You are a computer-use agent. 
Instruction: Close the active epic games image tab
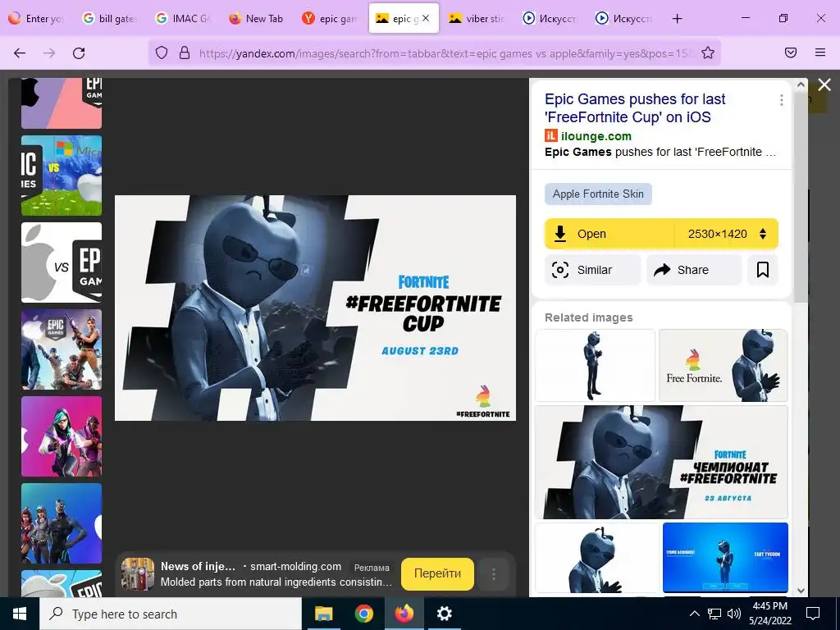pos(426,18)
